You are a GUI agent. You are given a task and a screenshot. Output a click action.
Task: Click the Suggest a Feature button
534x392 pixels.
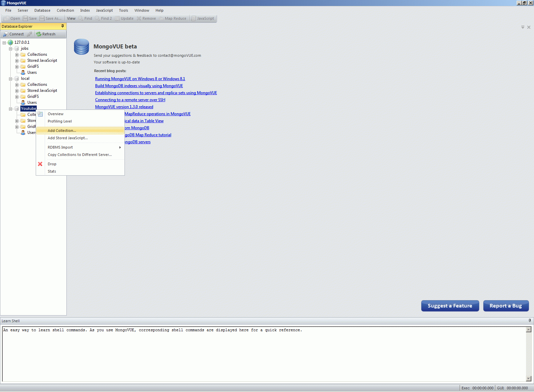450,306
